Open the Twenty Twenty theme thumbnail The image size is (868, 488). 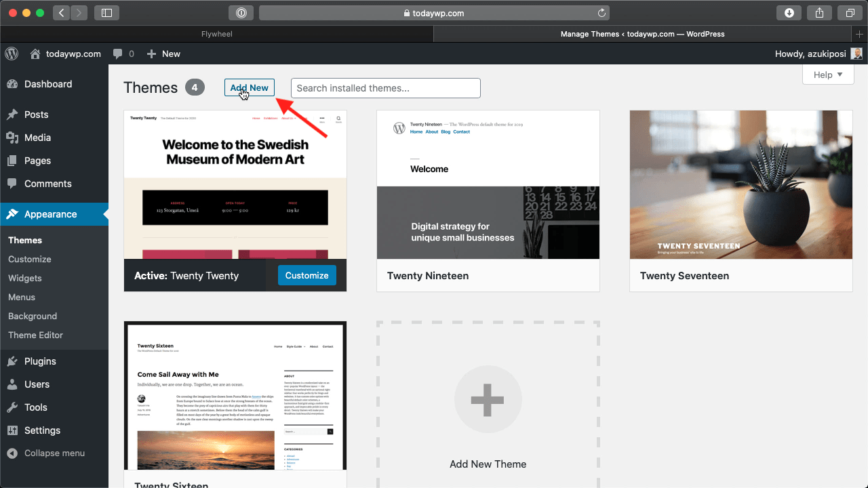235,184
